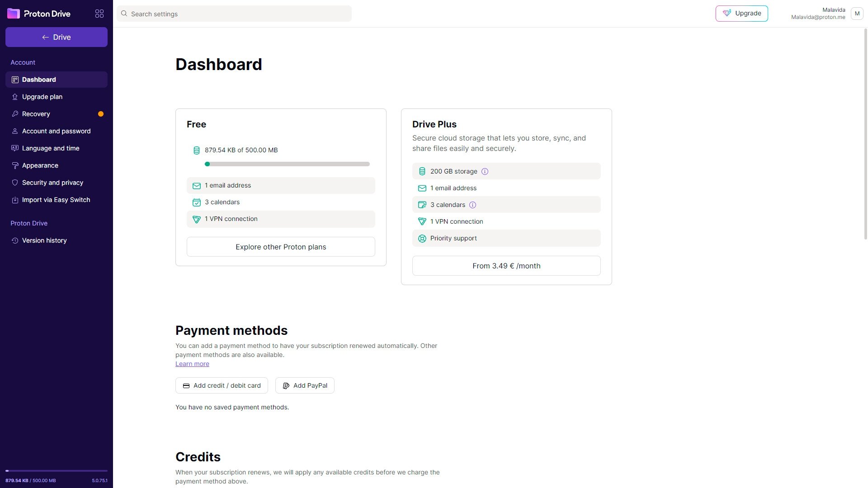Open the Dashboard menu item
This screenshot has height=488, width=868.
[57, 80]
